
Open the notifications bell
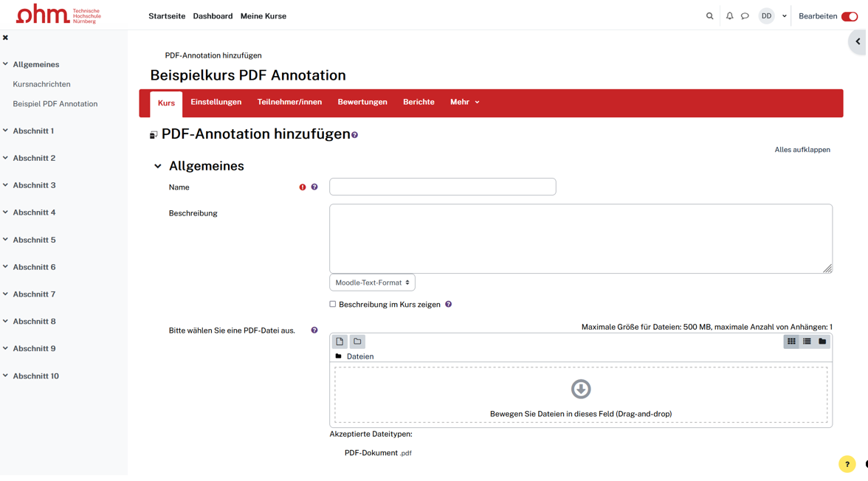click(x=731, y=16)
